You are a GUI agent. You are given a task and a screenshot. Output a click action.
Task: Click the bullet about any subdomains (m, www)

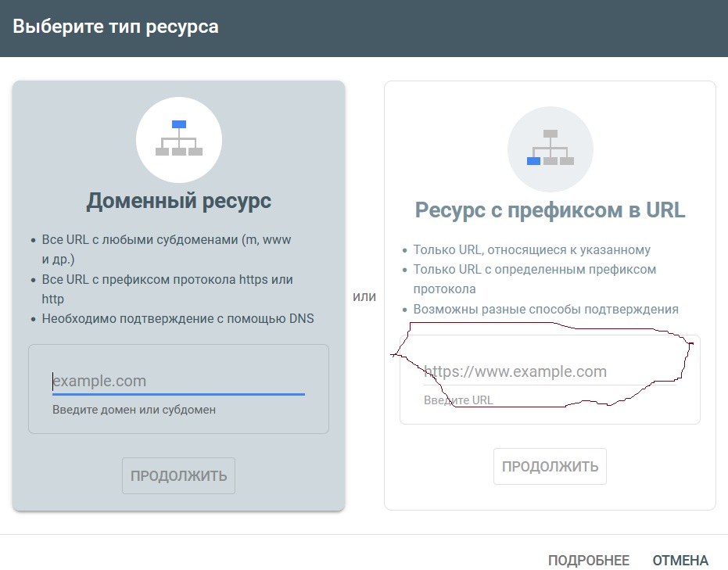point(166,249)
